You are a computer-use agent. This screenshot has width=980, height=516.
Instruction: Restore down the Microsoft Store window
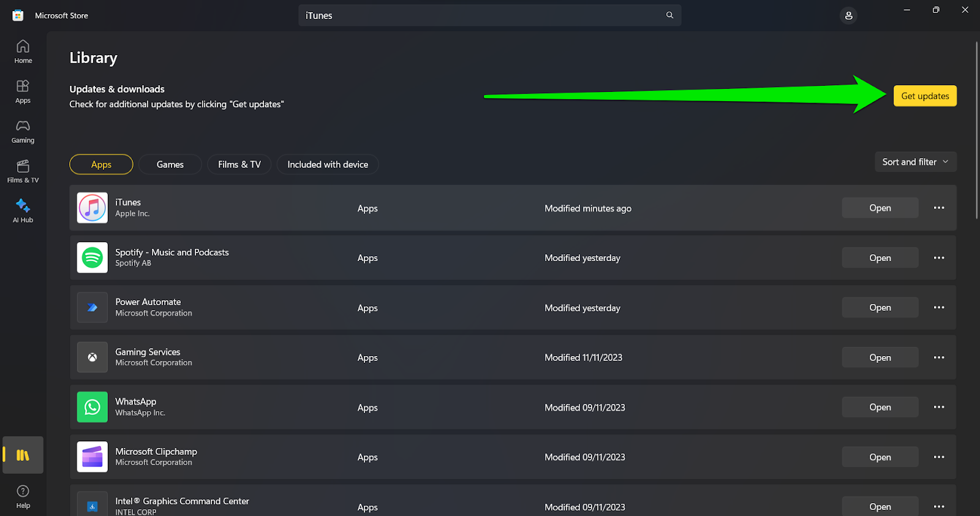(x=936, y=10)
